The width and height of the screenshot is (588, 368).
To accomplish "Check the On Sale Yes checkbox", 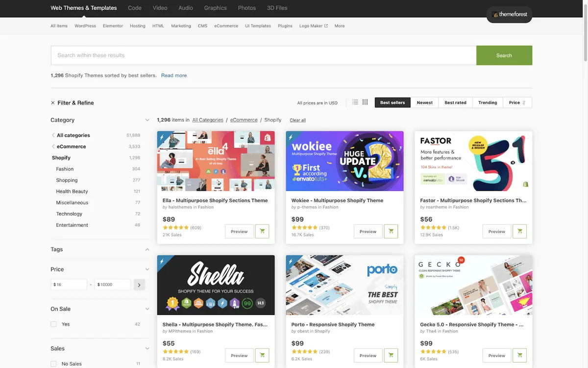I will coord(53,324).
